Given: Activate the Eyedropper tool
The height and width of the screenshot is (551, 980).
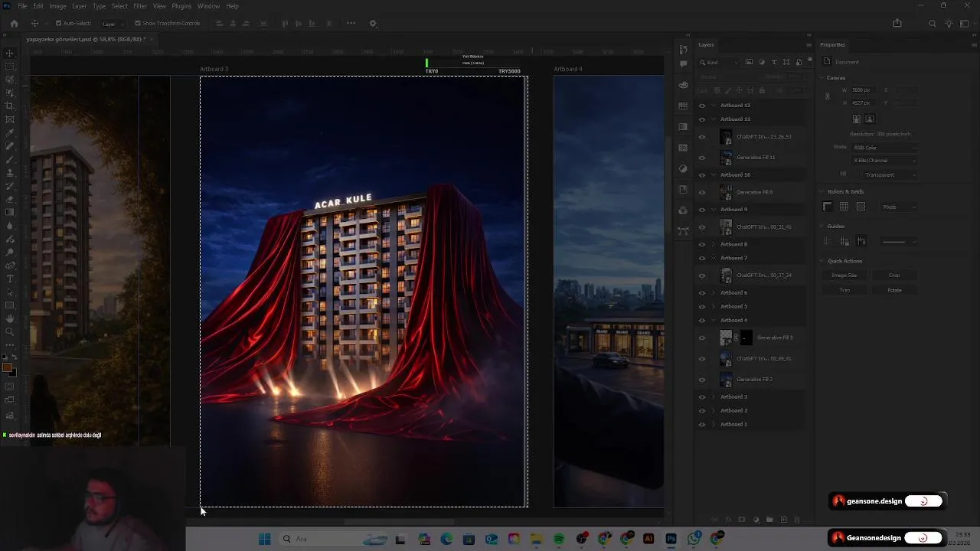Looking at the screenshot, I should pyautogui.click(x=10, y=132).
